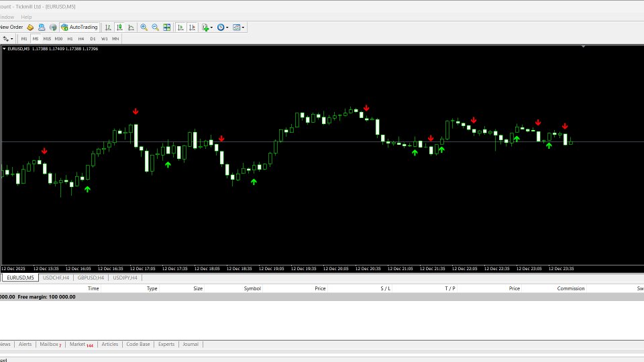Sort by the T / P column header

coord(449,288)
